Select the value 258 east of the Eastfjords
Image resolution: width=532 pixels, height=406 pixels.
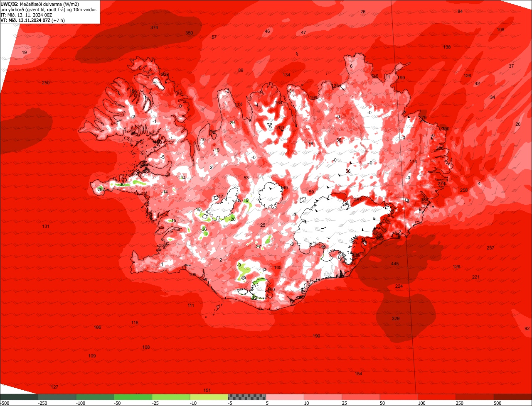pos(464,190)
